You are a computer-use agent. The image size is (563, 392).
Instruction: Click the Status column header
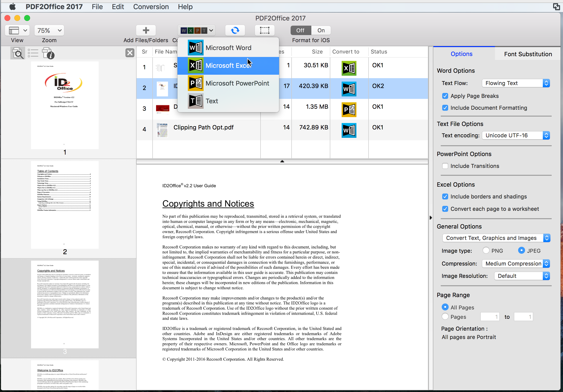tap(379, 52)
